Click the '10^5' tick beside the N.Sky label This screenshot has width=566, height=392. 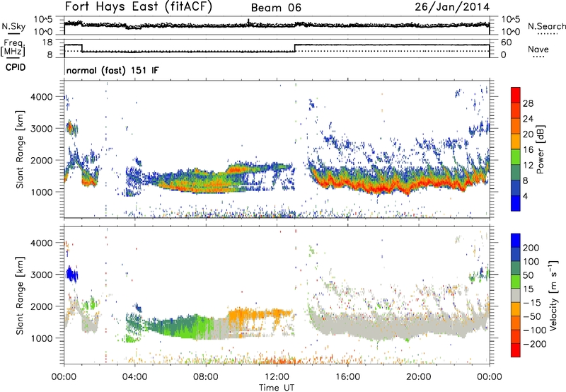pos(43,20)
